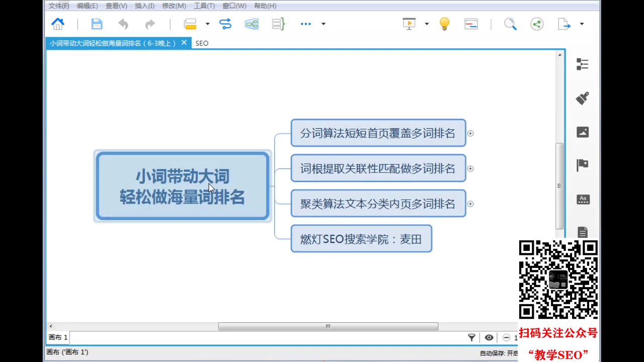Open the 修改(M) menu
The width and height of the screenshot is (644, 362).
click(x=174, y=6)
